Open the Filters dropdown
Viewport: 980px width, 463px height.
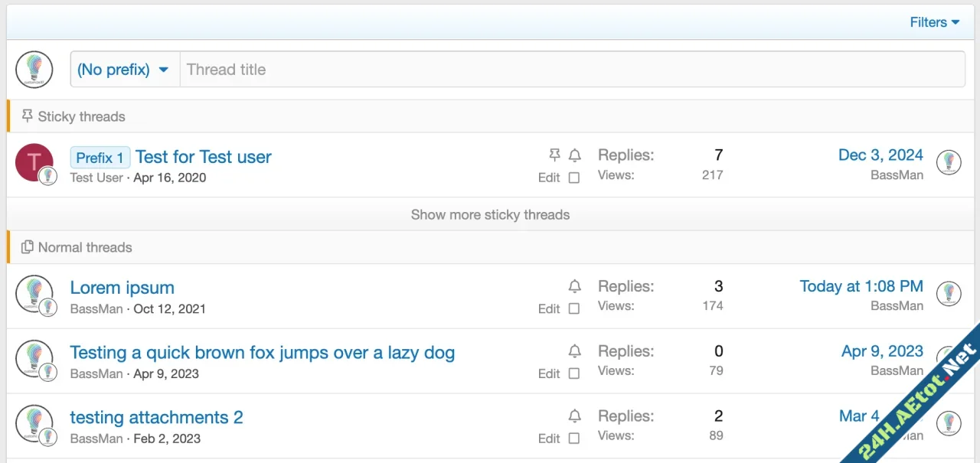(x=933, y=22)
